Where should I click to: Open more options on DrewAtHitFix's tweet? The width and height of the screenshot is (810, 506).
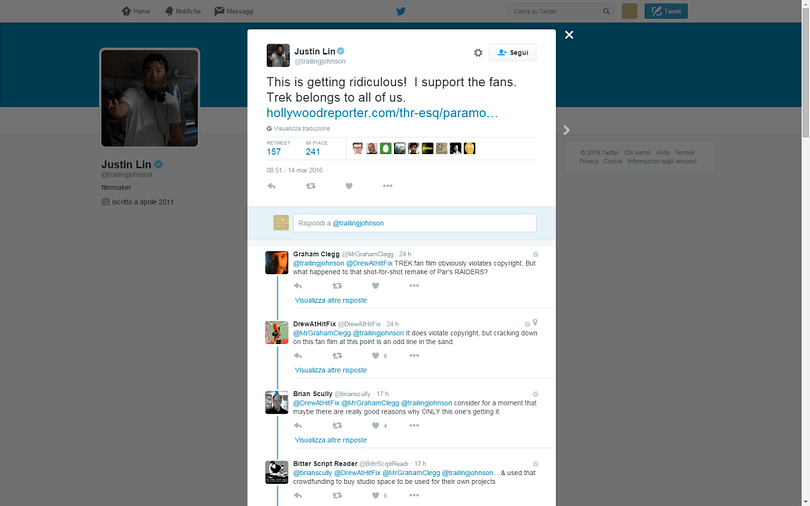414,356
